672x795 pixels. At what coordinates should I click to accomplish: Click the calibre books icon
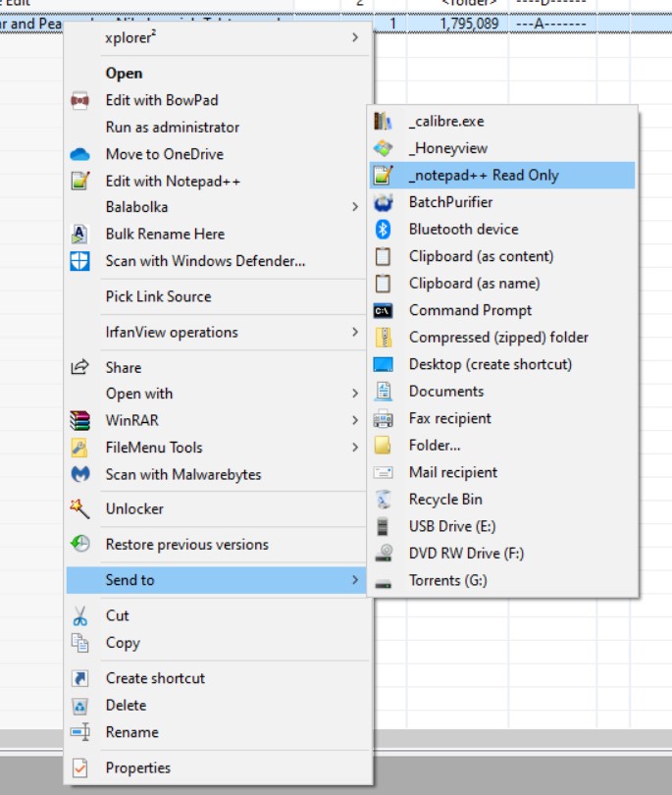point(383,121)
